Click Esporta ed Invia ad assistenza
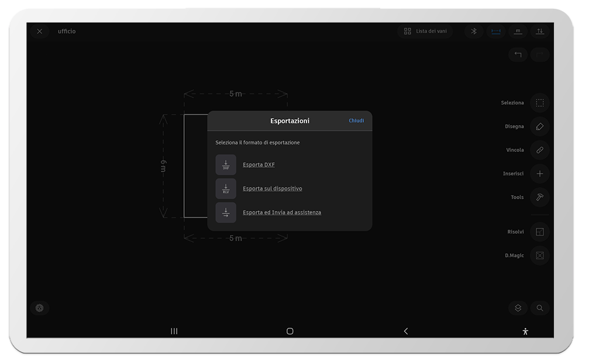 (281, 213)
